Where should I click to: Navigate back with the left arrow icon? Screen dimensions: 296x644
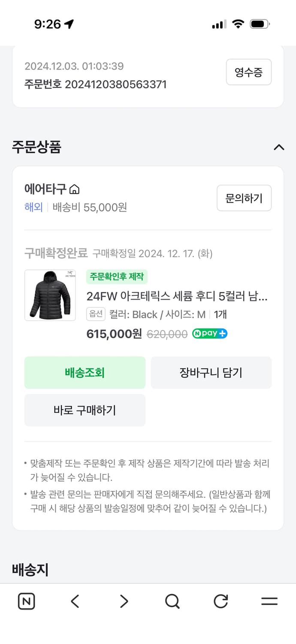(75, 601)
